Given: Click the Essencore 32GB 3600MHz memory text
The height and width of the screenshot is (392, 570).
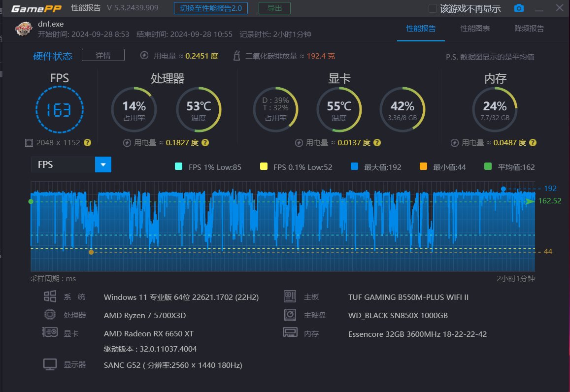Looking at the screenshot, I should pyautogui.click(x=417, y=334).
